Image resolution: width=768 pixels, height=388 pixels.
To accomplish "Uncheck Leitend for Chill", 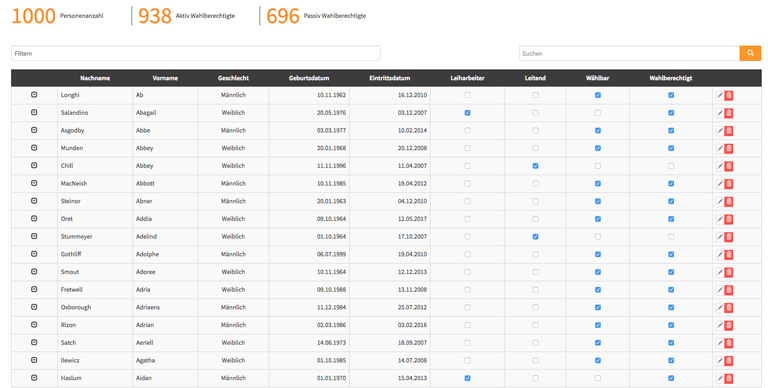I will point(535,166).
